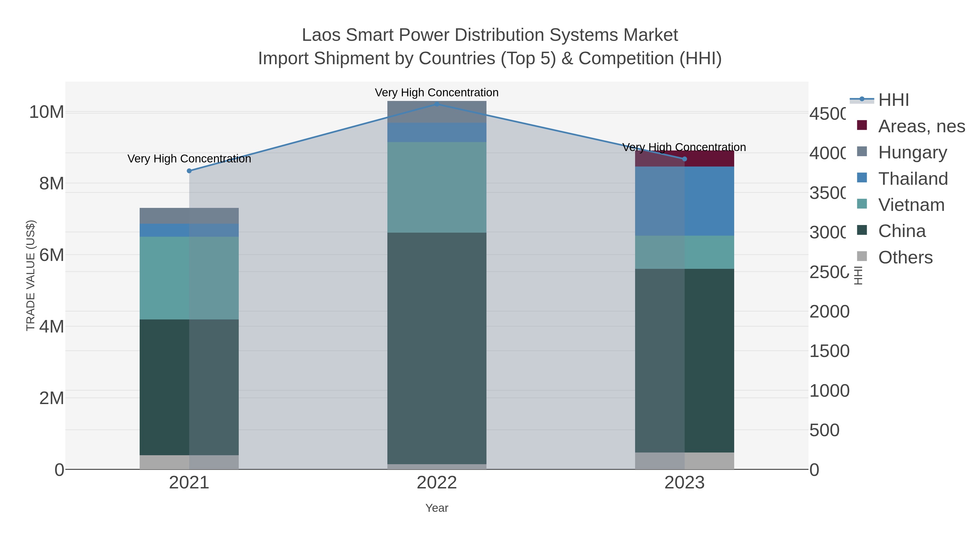
Task: Click the chart title Laos Smart Power Distribution
Action: click(x=490, y=35)
